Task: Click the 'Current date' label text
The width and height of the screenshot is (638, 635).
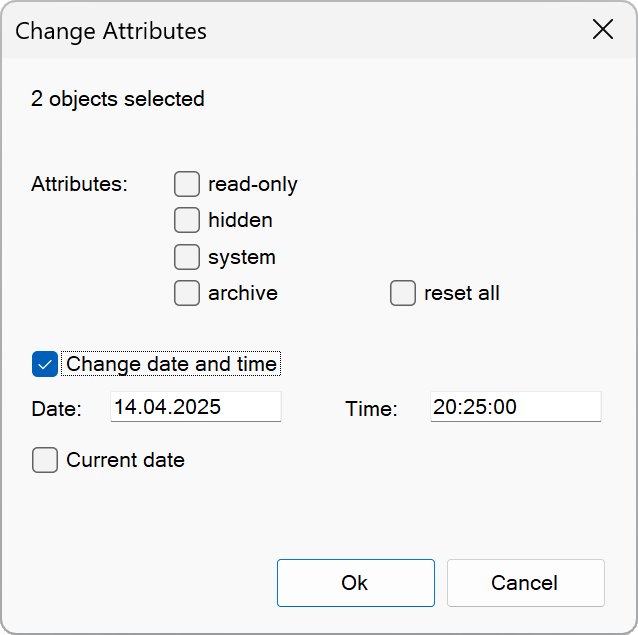Action: [x=125, y=460]
